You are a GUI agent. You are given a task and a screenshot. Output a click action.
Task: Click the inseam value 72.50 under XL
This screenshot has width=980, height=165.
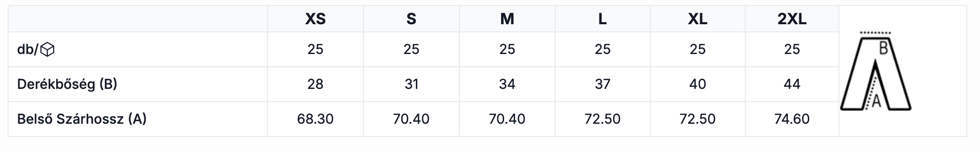coord(698,119)
